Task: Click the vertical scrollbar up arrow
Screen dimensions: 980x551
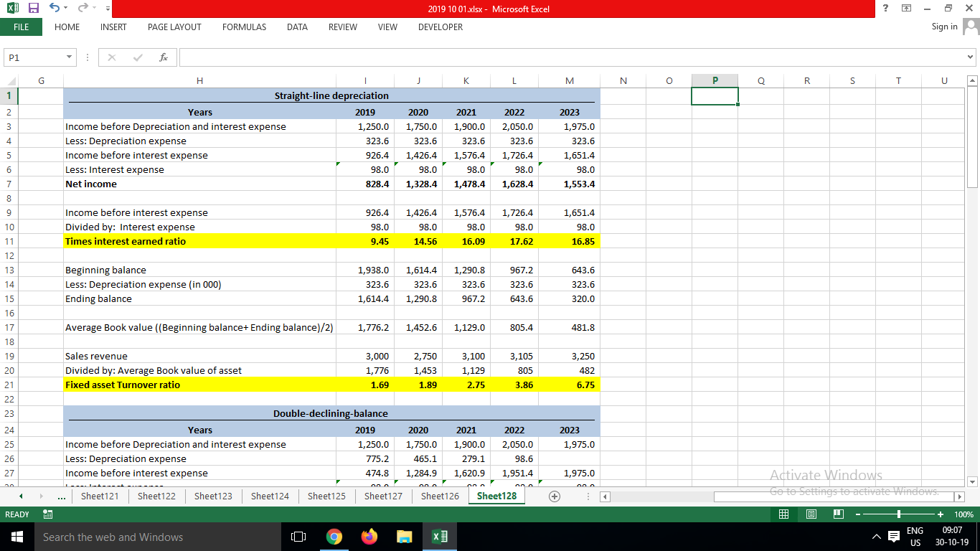Action: pyautogui.click(x=973, y=80)
